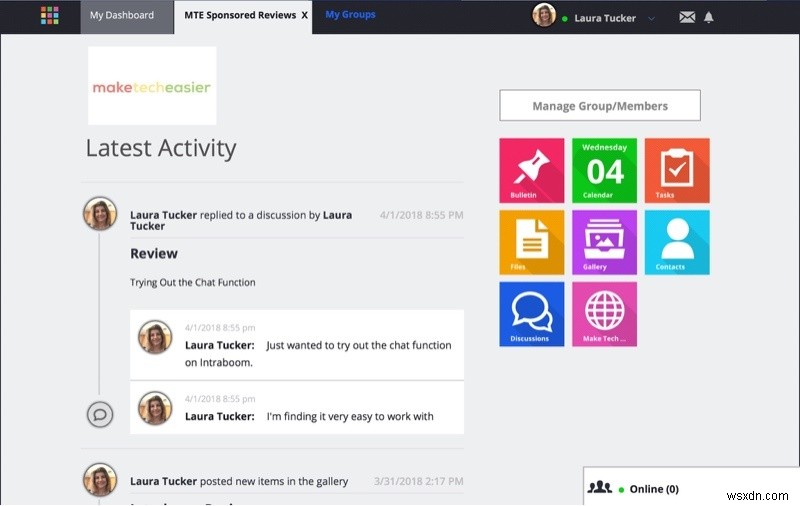Open the Files tile
The height and width of the screenshot is (506, 800).
[532, 242]
